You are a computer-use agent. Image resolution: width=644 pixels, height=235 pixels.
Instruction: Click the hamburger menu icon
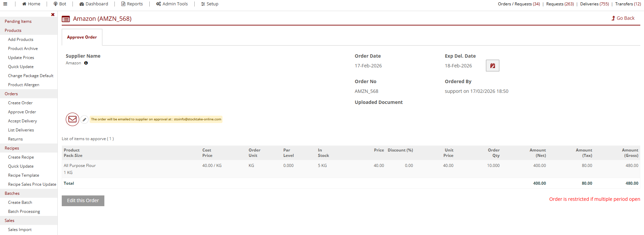click(x=5, y=4)
